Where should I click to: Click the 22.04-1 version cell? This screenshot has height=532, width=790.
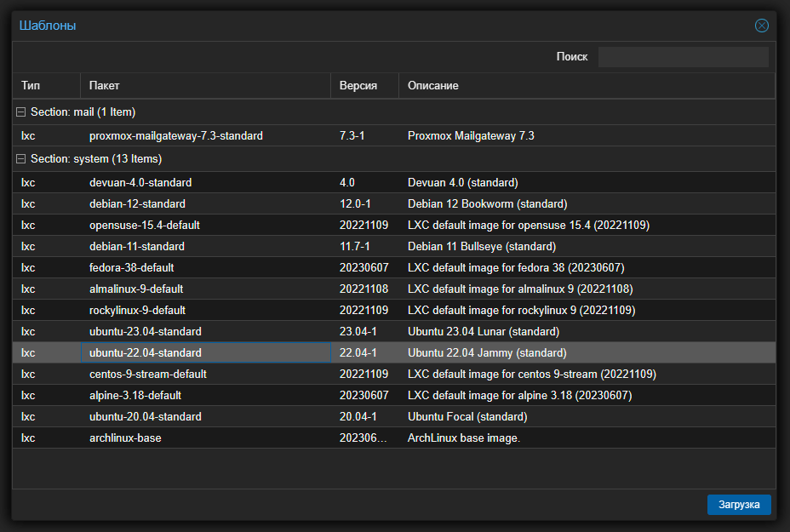[364, 352]
